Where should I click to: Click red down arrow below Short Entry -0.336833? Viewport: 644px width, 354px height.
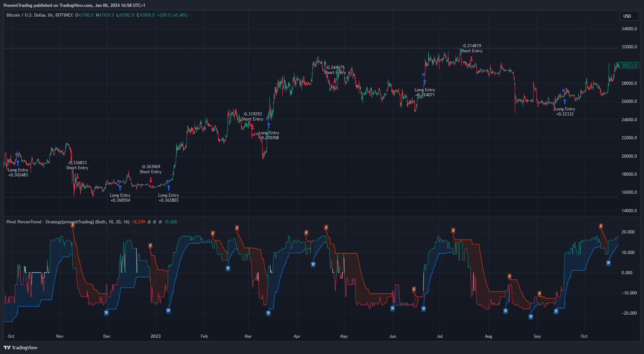click(x=77, y=176)
